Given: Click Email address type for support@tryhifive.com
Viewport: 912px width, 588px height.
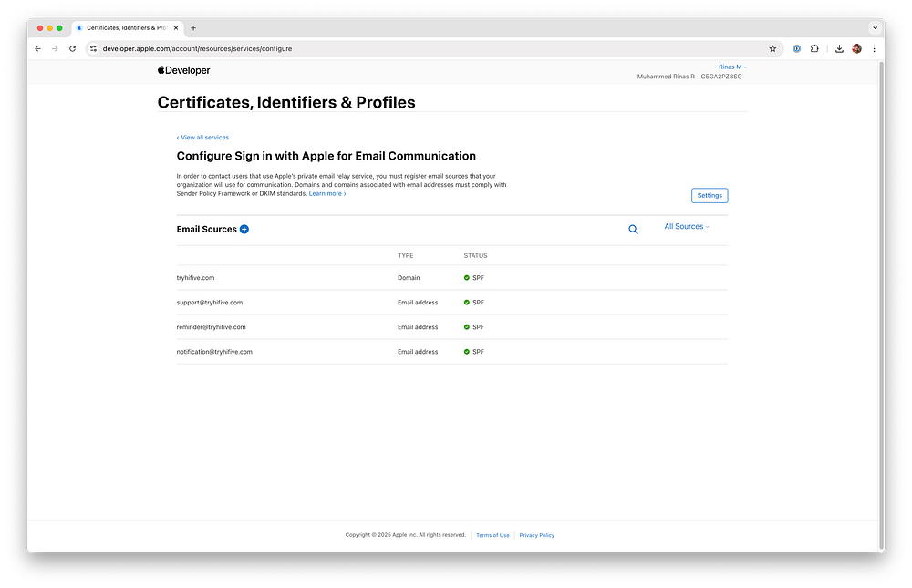Looking at the screenshot, I should coord(418,303).
